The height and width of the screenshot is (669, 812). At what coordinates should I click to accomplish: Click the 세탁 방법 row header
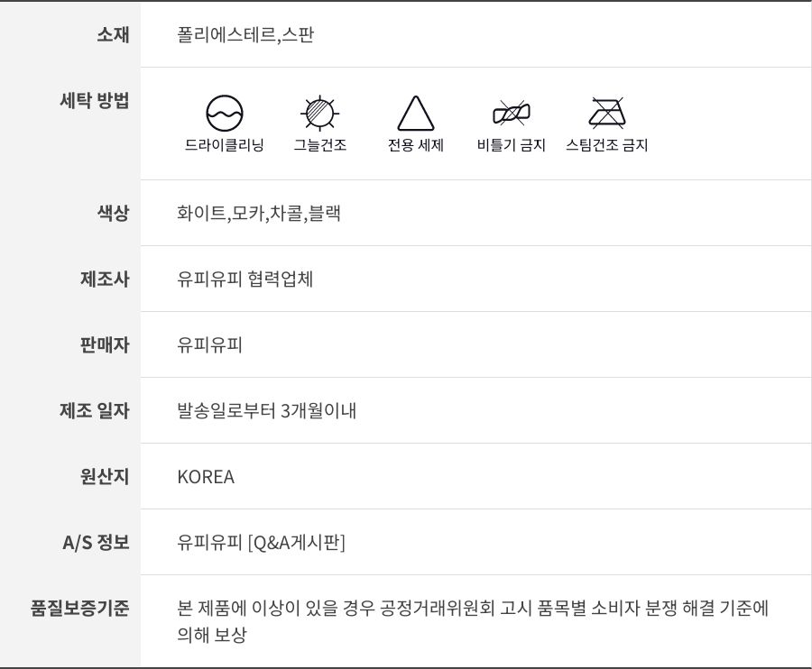(94, 101)
